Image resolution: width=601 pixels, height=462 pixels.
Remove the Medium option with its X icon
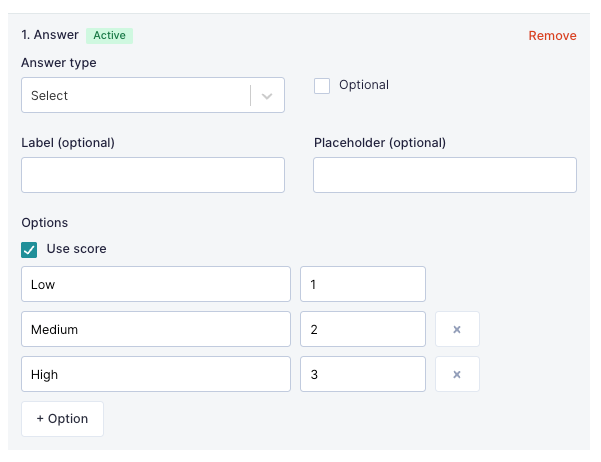(x=457, y=329)
